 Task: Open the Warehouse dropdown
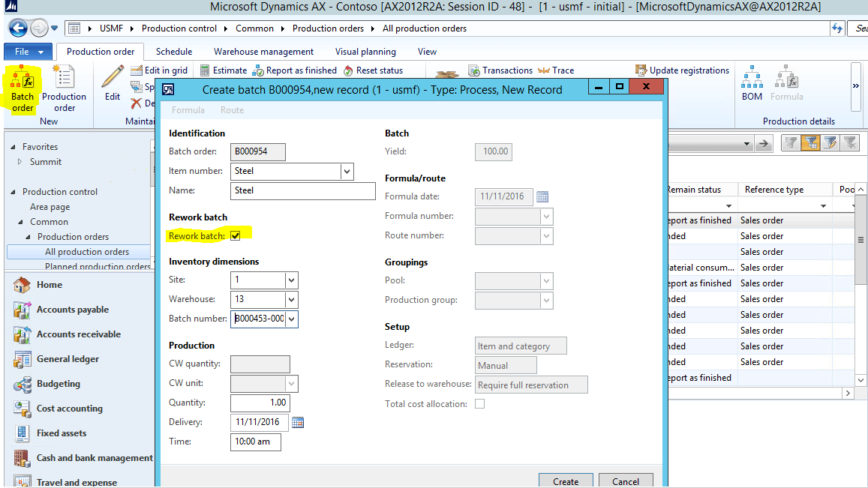point(291,299)
